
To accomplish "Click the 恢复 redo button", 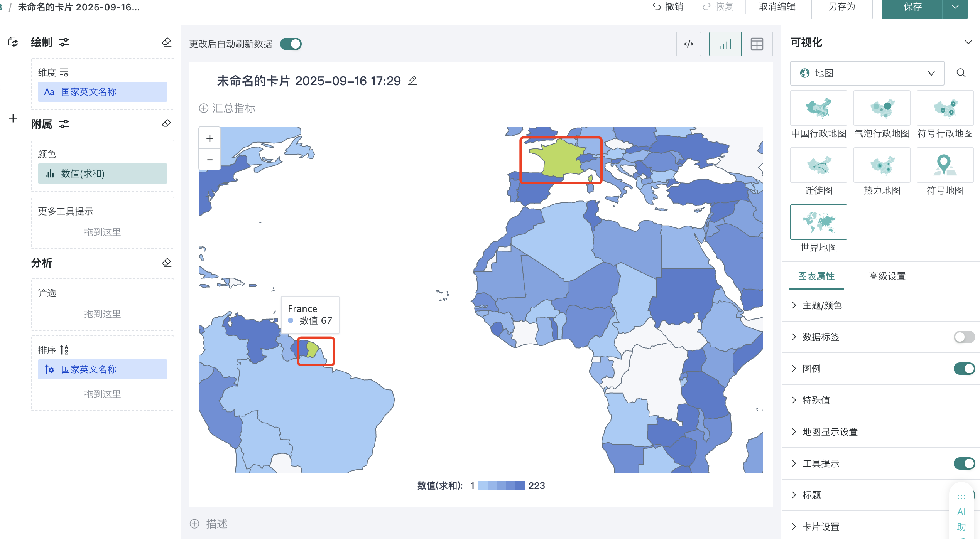I will coord(718,7).
